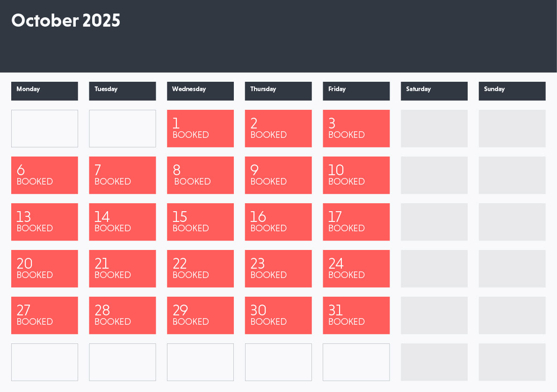Open the booked day 23 cell
Image resolution: width=557 pixels, height=392 pixels.
coord(278,269)
